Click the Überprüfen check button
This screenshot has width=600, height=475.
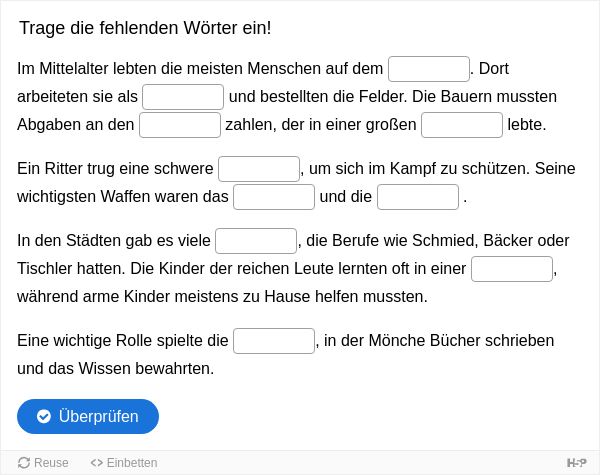click(88, 416)
